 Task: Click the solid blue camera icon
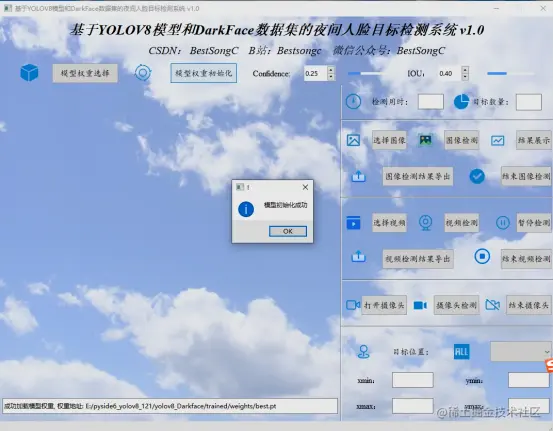click(x=420, y=305)
